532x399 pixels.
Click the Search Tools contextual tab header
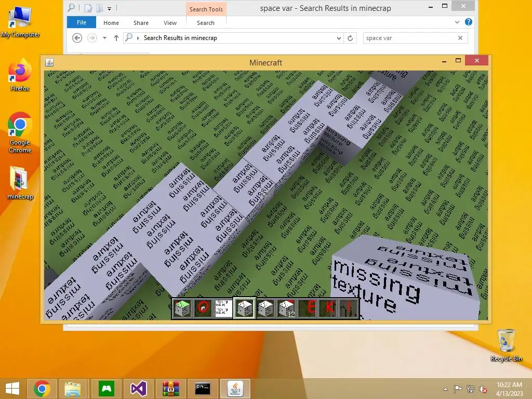coord(206,9)
